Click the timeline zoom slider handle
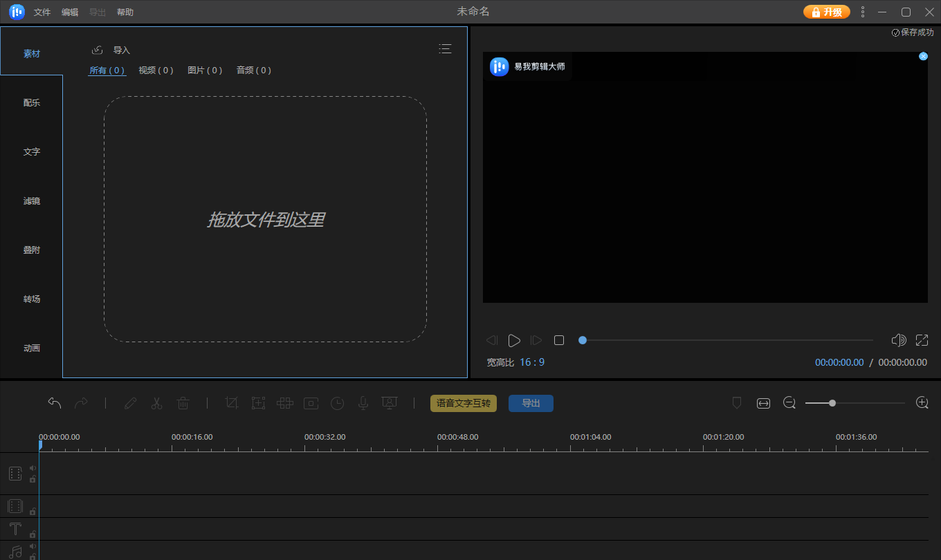The image size is (941, 560). coord(832,403)
